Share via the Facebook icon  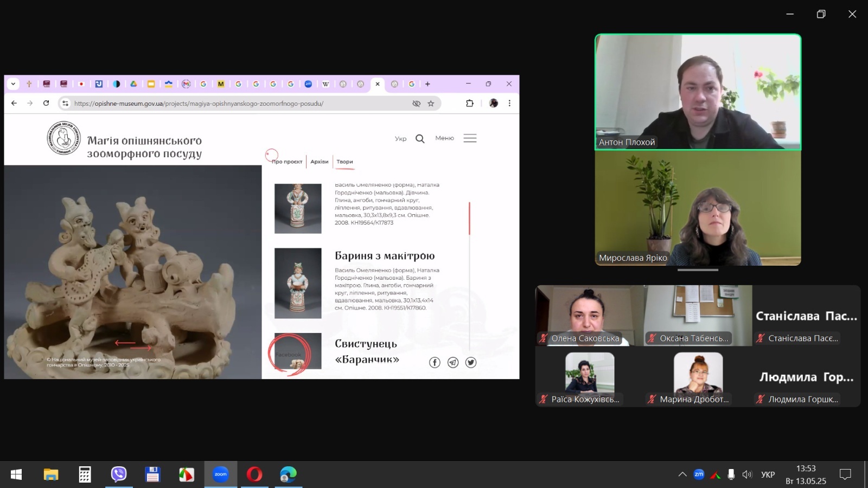coord(435,363)
